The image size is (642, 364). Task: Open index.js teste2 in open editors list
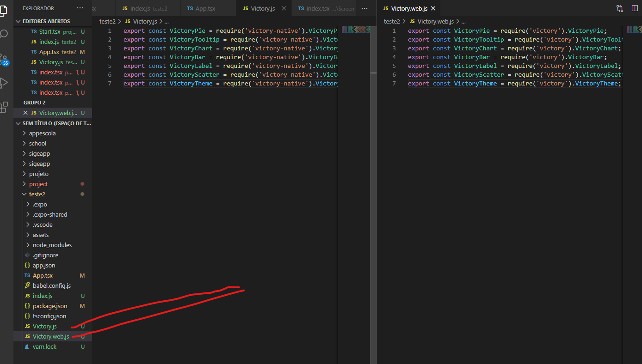(53, 42)
